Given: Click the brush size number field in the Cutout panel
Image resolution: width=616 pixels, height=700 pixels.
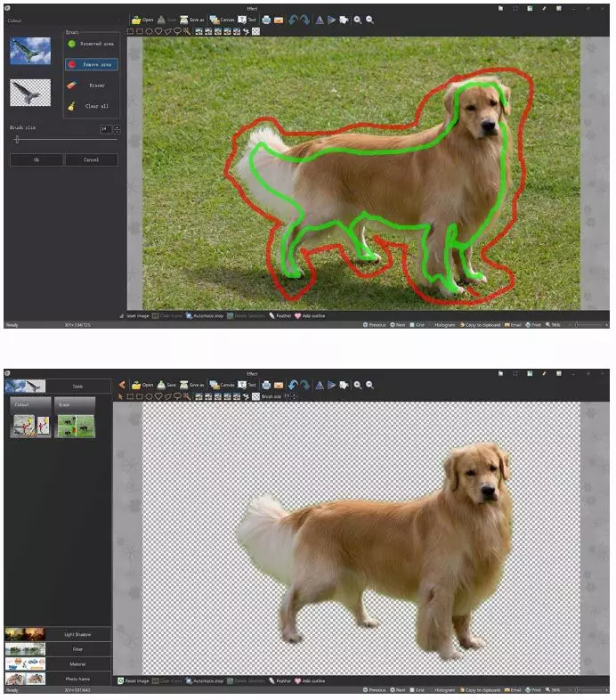Looking at the screenshot, I should 106,129.
